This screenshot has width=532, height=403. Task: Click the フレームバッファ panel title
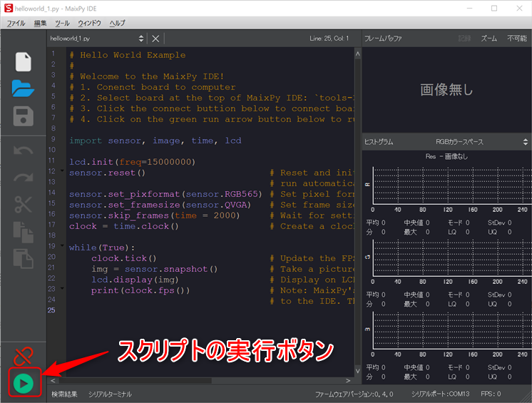point(383,39)
